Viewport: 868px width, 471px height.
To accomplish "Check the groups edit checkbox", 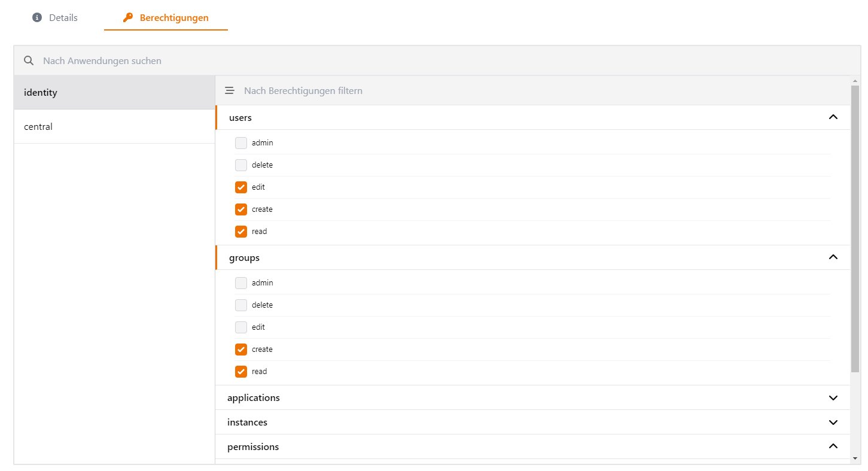I will (241, 327).
